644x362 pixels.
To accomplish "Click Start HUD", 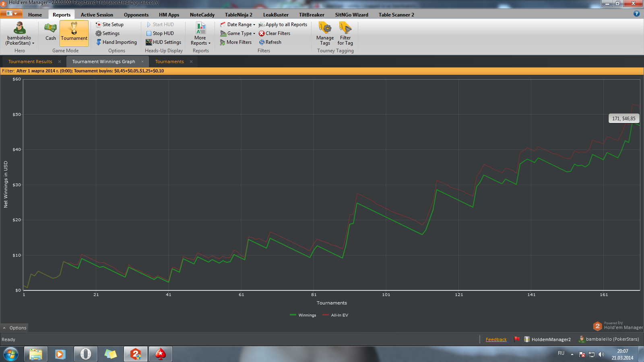I will pyautogui.click(x=160, y=25).
